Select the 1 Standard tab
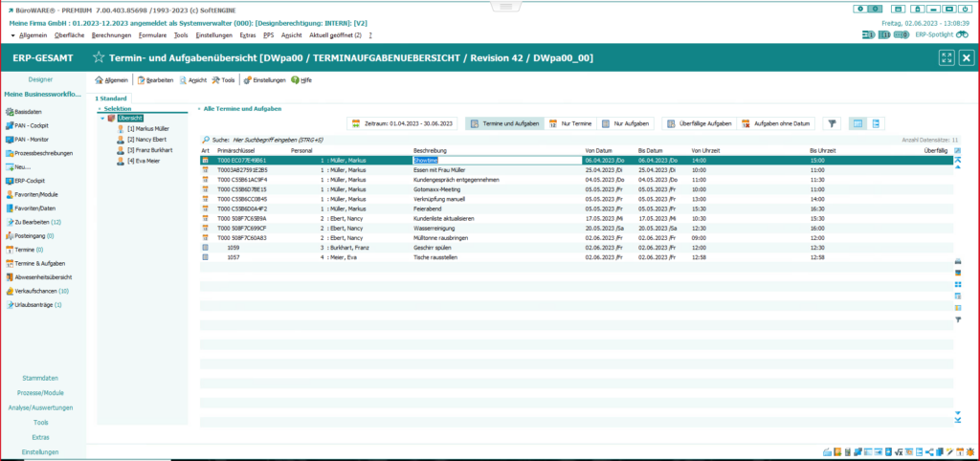Screen dimensions: 980x461 click(x=112, y=99)
